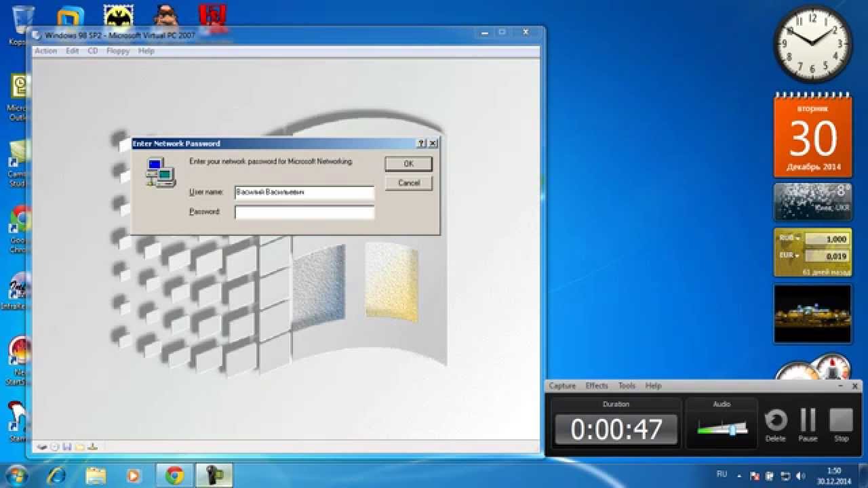Open Virtual PC Help menu
Image resolution: width=868 pixels, height=488 pixels.
pos(146,51)
